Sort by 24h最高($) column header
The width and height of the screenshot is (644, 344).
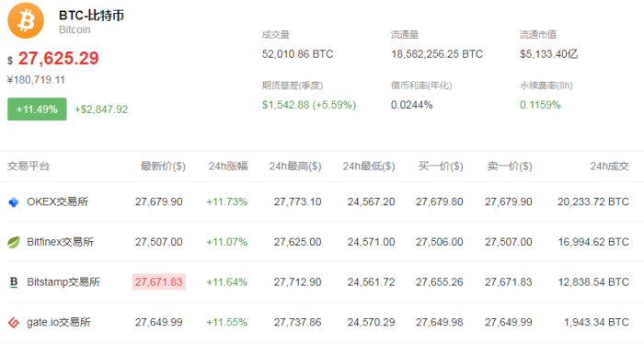coord(295,166)
